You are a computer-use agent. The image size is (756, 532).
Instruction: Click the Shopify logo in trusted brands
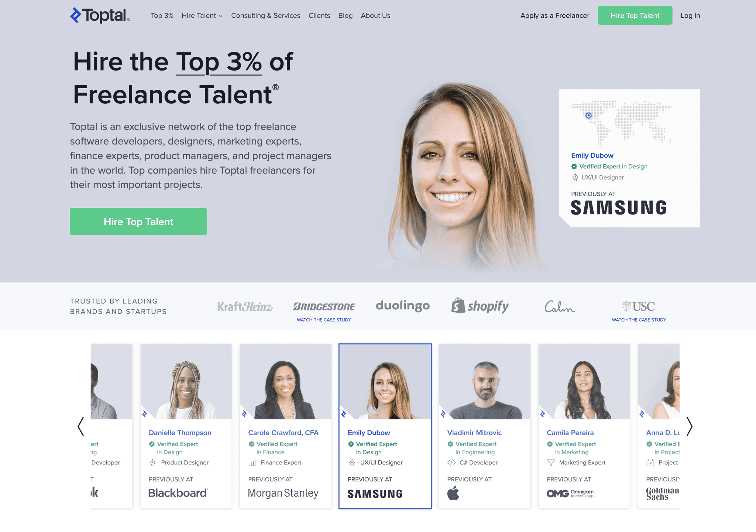(x=480, y=306)
